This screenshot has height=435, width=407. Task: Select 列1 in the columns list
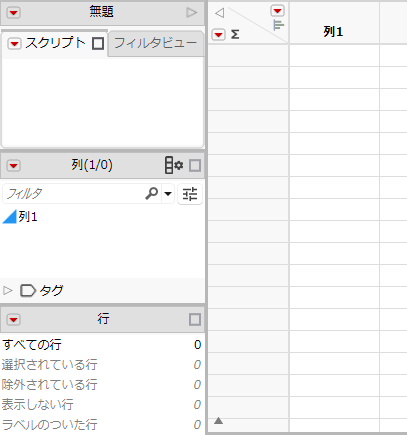[x=28, y=217]
